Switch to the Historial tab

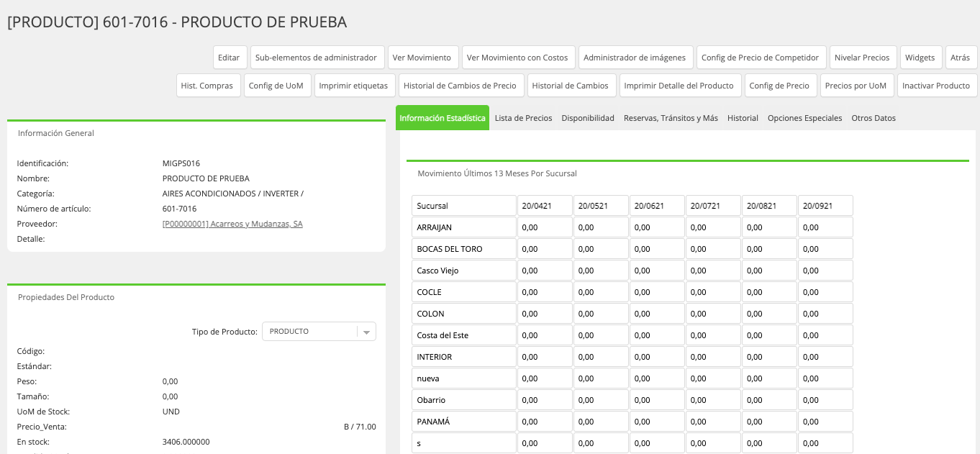pyautogui.click(x=743, y=118)
